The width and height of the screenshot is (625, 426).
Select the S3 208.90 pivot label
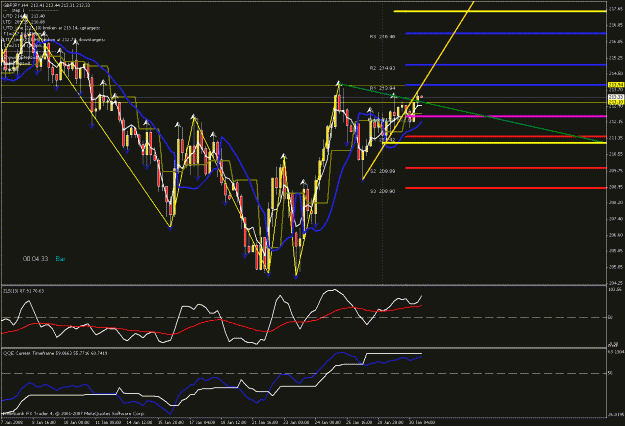click(x=382, y=191)
